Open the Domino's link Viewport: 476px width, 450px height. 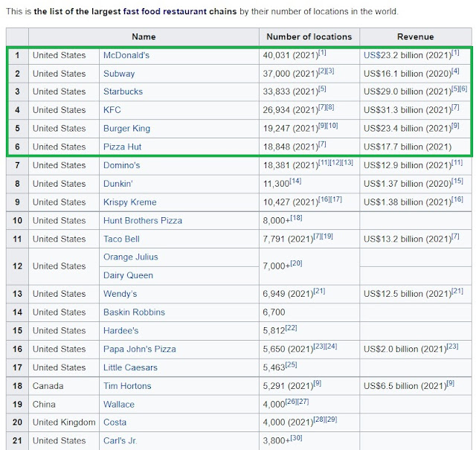click(x=121, y=165)
